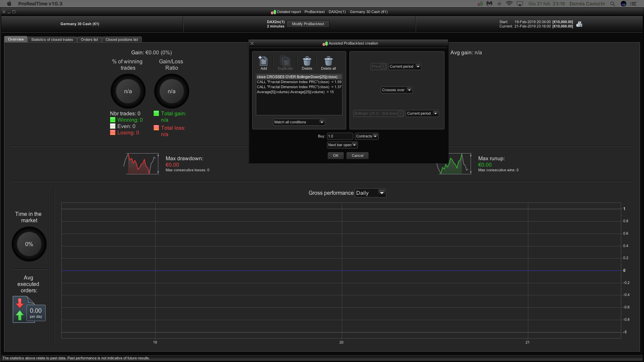Select the Average volume condition row
The height and width of the screenshot is (362, 644).
[295, 92]
